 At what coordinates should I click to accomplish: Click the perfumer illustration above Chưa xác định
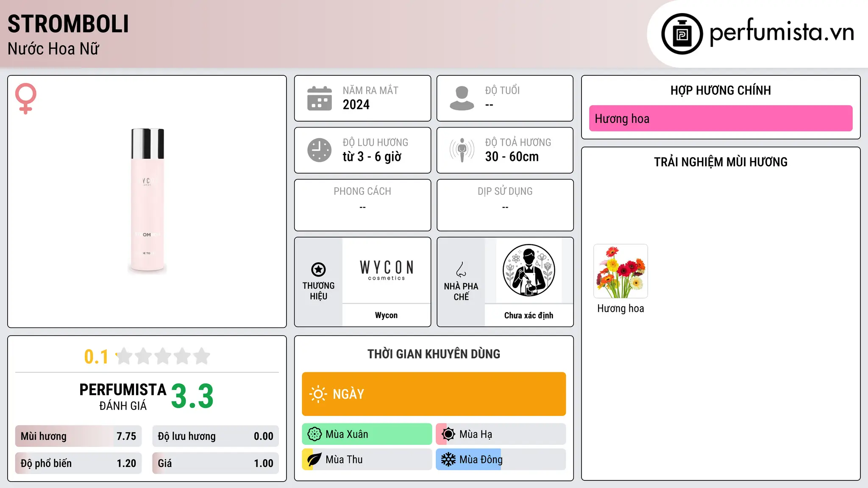pyautogui.click(x=529, y=270)
